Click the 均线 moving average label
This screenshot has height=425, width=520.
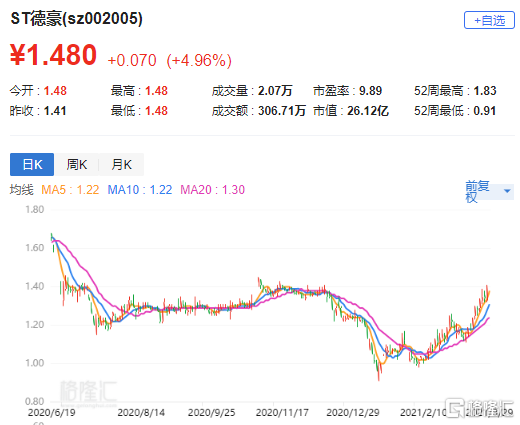pyautogui.click(x=22, y=190)
